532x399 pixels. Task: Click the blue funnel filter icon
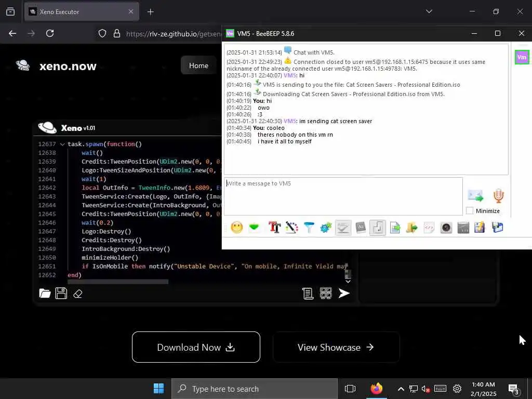pyautogui.click(x=309, y=228)
